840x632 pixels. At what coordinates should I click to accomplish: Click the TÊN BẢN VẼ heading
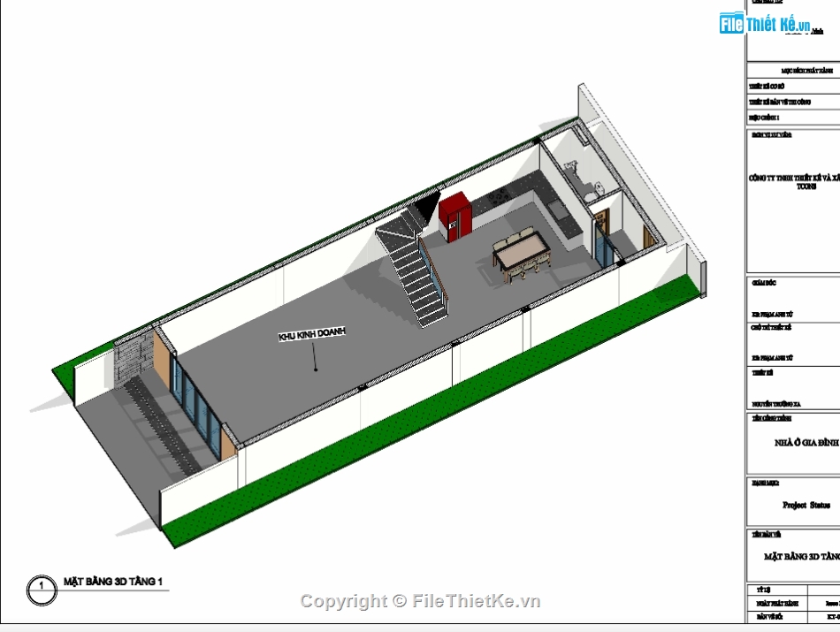[x=767, y=535]
